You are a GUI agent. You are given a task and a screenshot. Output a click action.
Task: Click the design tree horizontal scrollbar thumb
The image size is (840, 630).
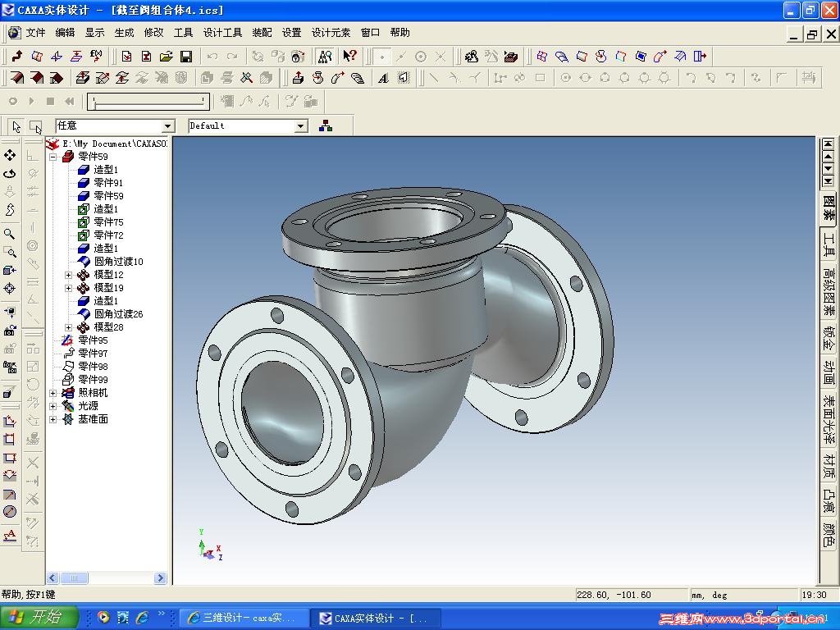(x=74, y=578)
